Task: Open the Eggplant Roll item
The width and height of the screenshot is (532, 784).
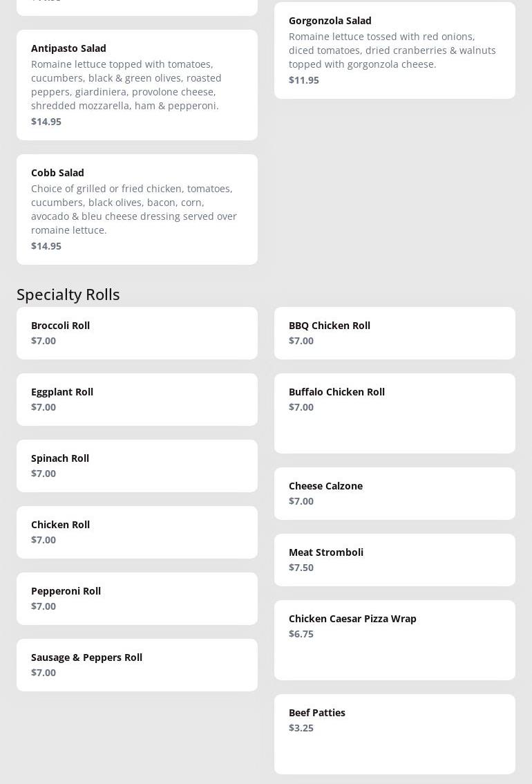Action: [x=137, y=399]
